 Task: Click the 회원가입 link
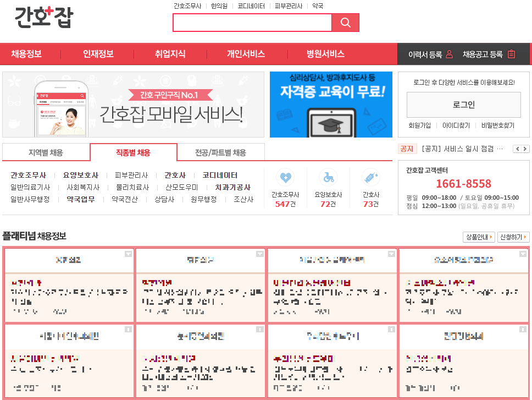click(x=420, y=125)
